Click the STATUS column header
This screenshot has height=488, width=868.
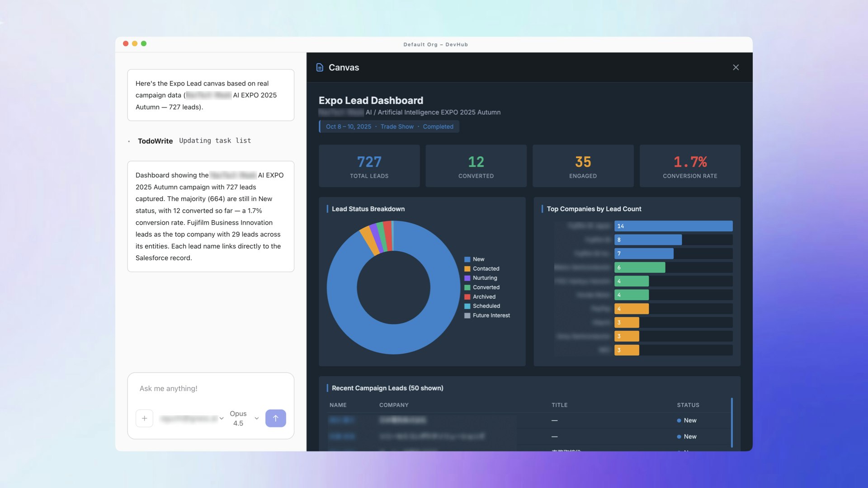click(688, 405)
